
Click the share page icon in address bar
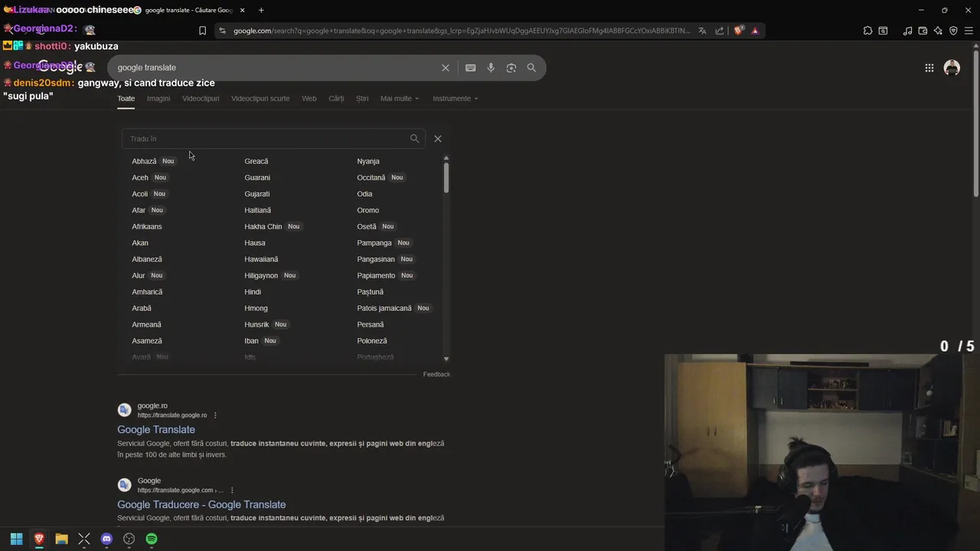pos(720,31)
